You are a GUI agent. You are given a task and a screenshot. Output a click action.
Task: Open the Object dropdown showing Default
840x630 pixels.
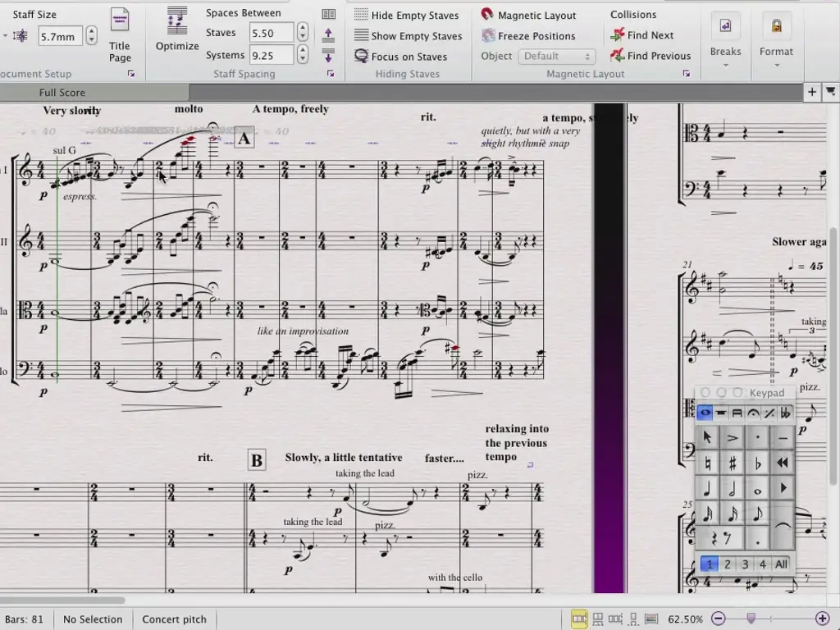(x=557, y=57)
